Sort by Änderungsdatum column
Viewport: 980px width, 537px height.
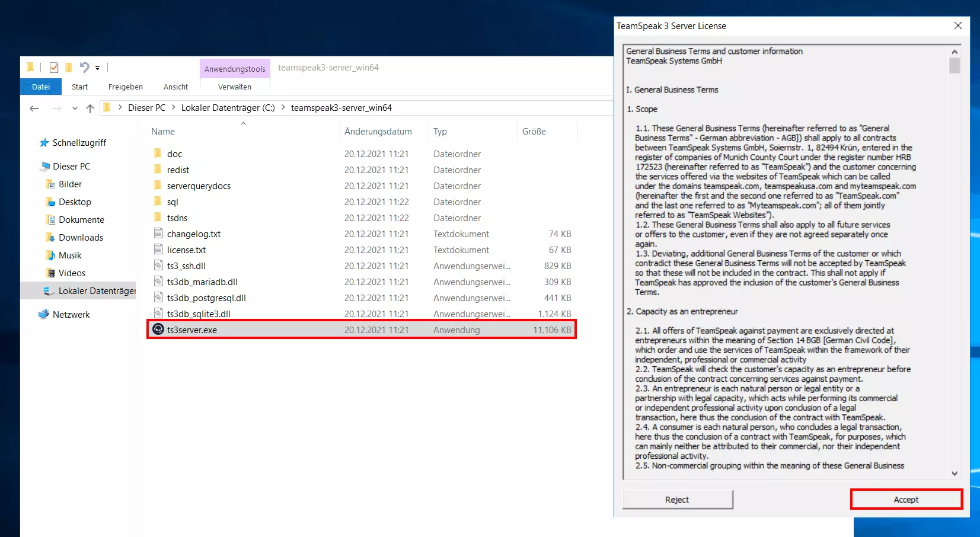point(378,132)
